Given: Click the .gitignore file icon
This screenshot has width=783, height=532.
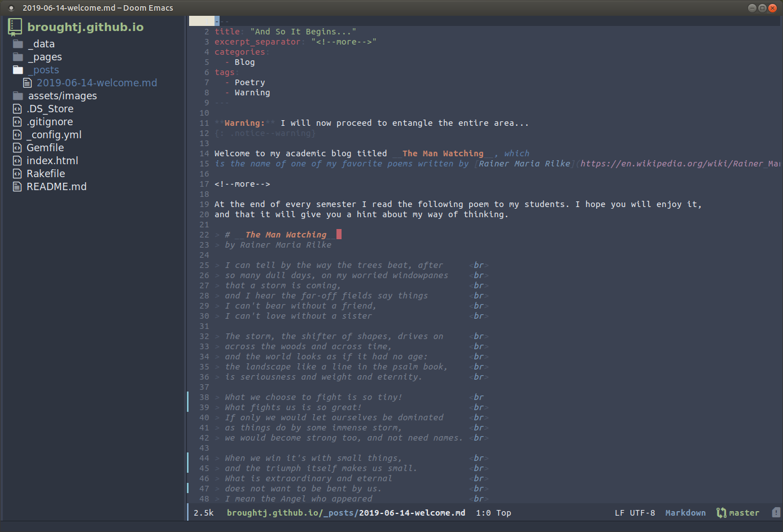Looking at the screenshot, I should [18, 122].
